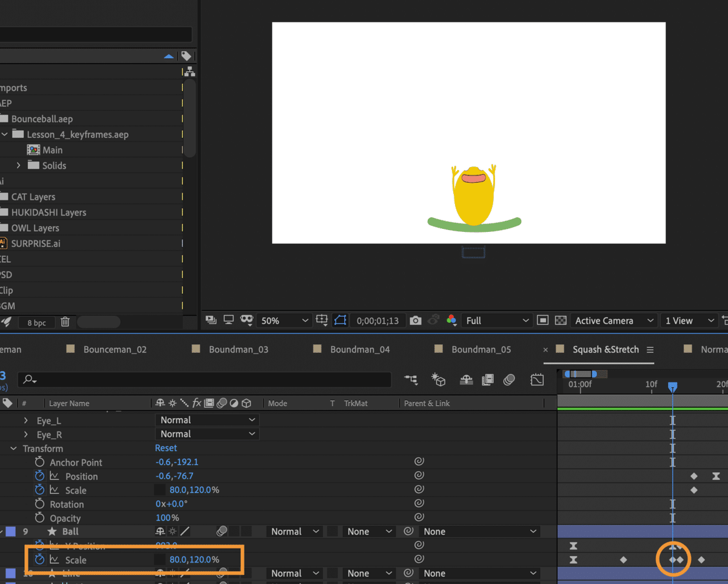The height and width of the screenshot is (584, 728).
Task: Take a snapshot with the camera icon
Action: coord(416,320)
